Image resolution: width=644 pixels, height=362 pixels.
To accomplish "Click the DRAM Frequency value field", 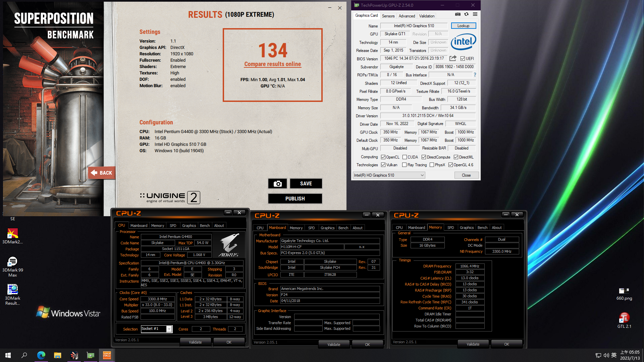I will click(x=470, y=266).
